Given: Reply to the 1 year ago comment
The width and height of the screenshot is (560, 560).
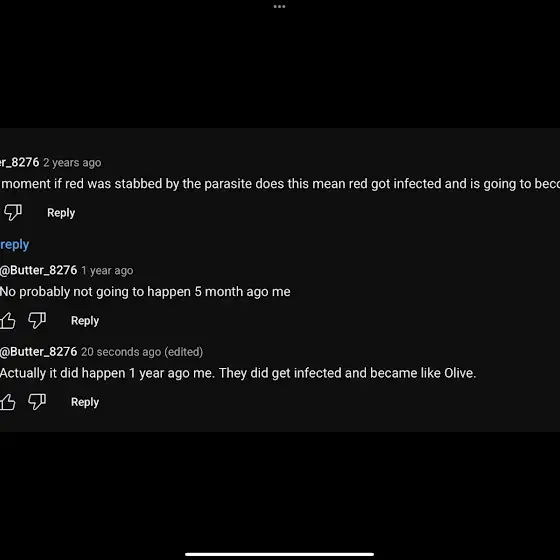Looking at the screenshot, I should pyautogui.click(x=85, y=320).
